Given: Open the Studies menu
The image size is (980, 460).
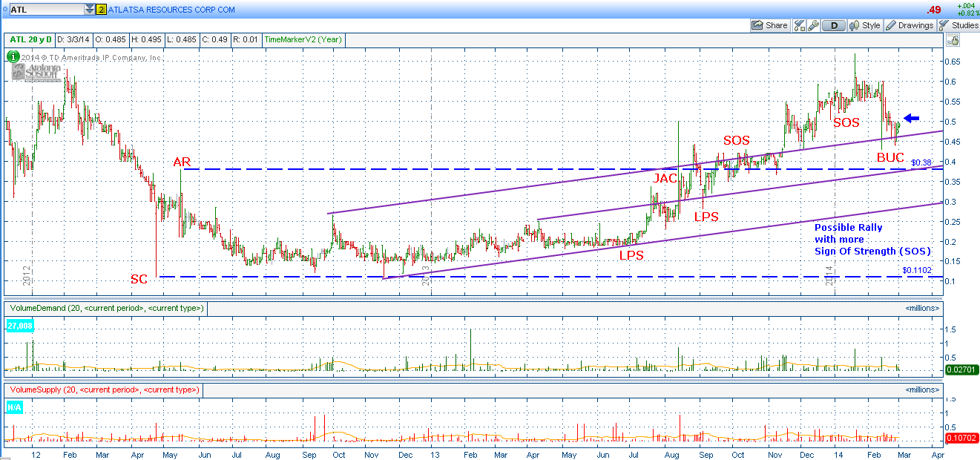Looking at the screenshot, I should point(959,25).
